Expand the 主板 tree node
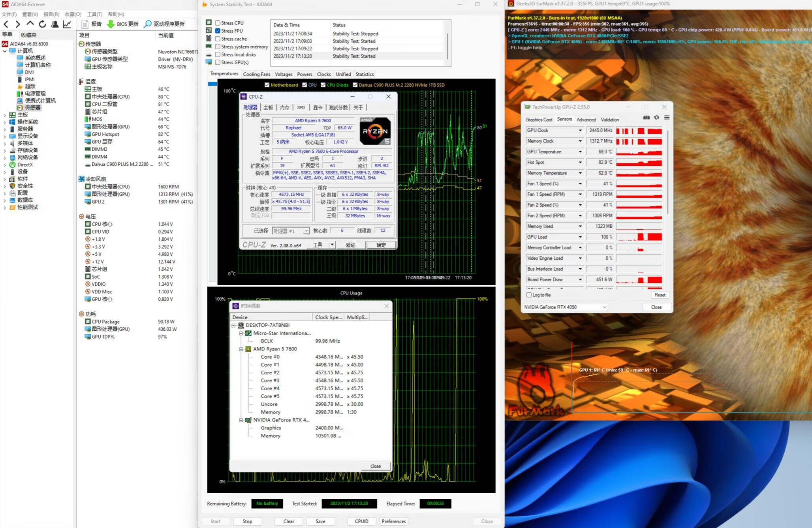This screenshot has width=812, height=528. click(5, 115)
